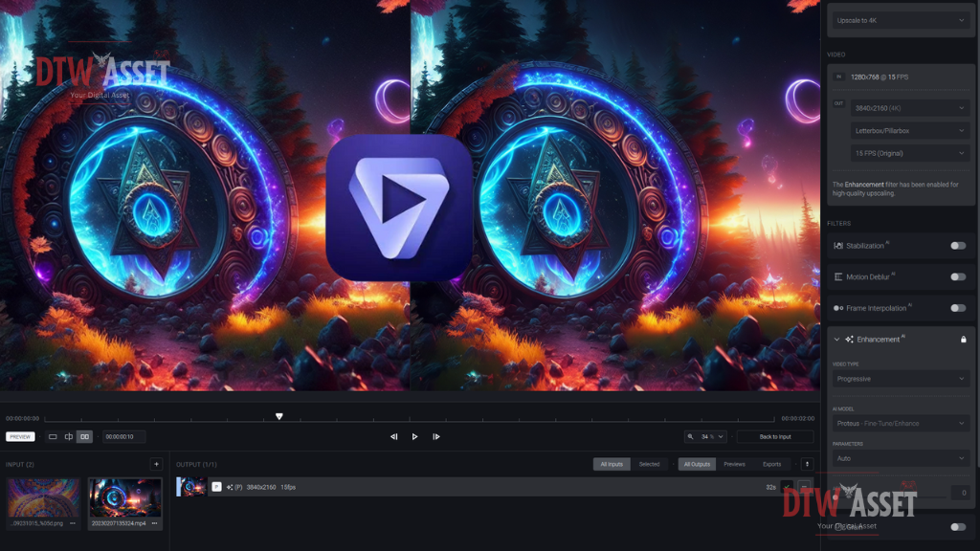980x551 pixels.
Task: Click the timeline playhead marker
Action: pos(279,416)
